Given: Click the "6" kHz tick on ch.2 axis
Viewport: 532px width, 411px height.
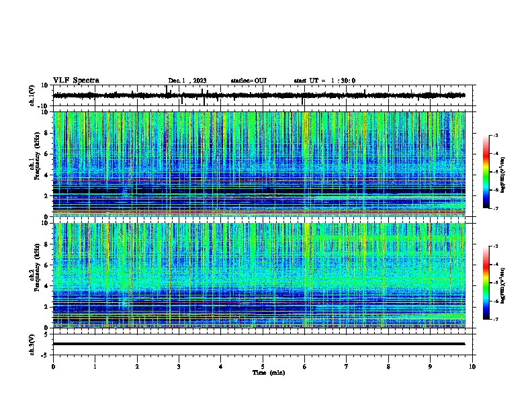Looking at the screenshot, I should pos(46,265).
